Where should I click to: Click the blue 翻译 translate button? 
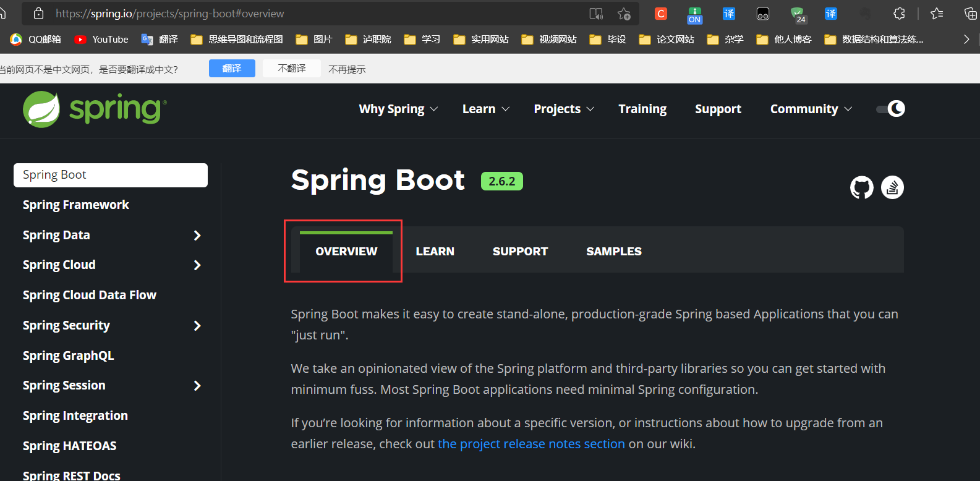point(232,68)
